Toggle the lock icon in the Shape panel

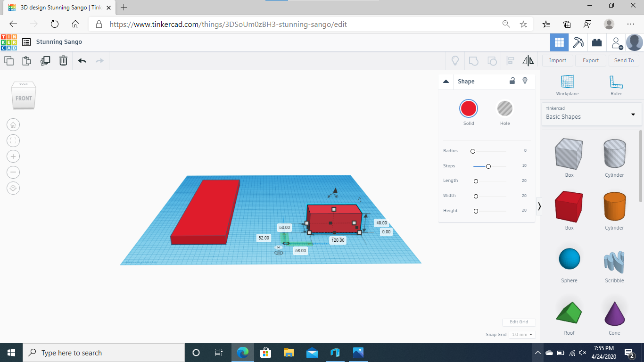pyautogui.click(x=512, y=81)
